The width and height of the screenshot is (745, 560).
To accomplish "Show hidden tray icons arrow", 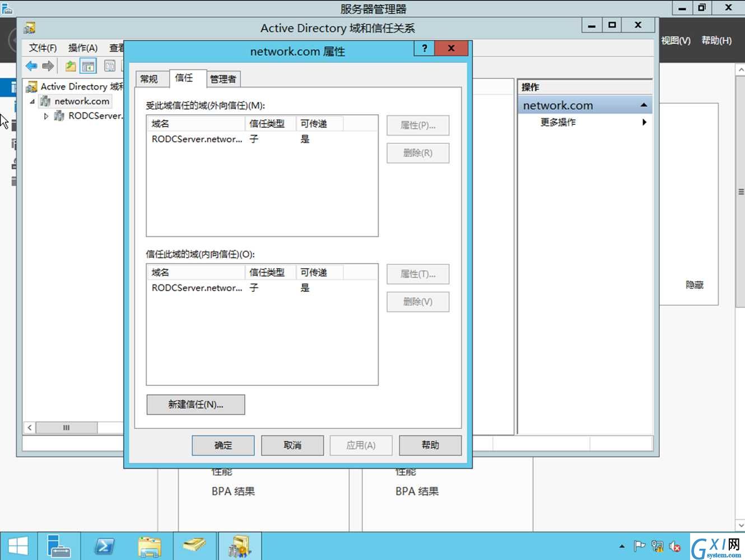I will pyautogui.click(x=622, y=546).
